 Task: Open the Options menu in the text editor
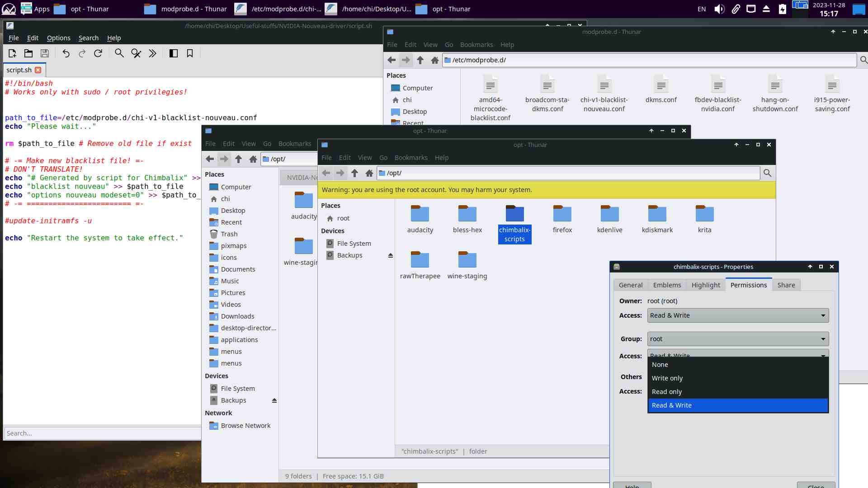58,38
